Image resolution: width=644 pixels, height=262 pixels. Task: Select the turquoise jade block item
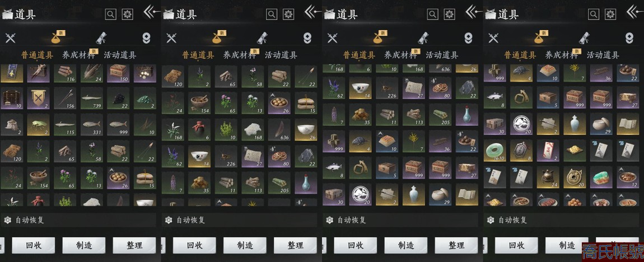coord(601,177)
